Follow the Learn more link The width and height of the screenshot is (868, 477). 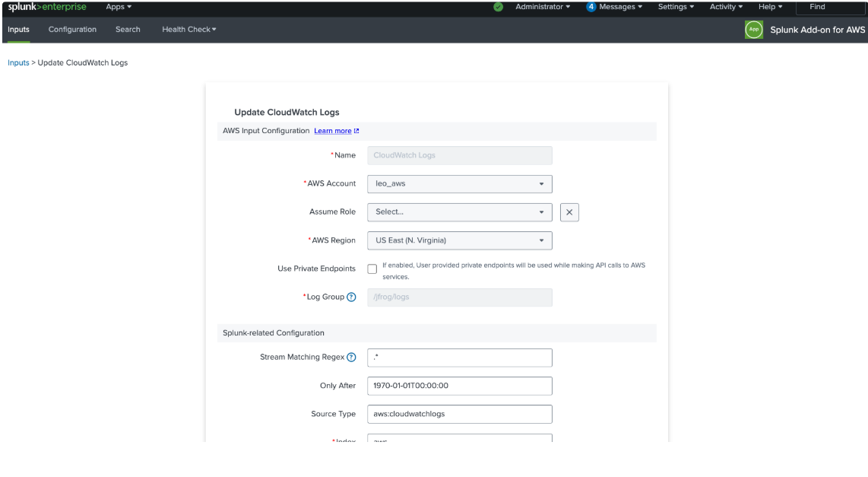332,130
